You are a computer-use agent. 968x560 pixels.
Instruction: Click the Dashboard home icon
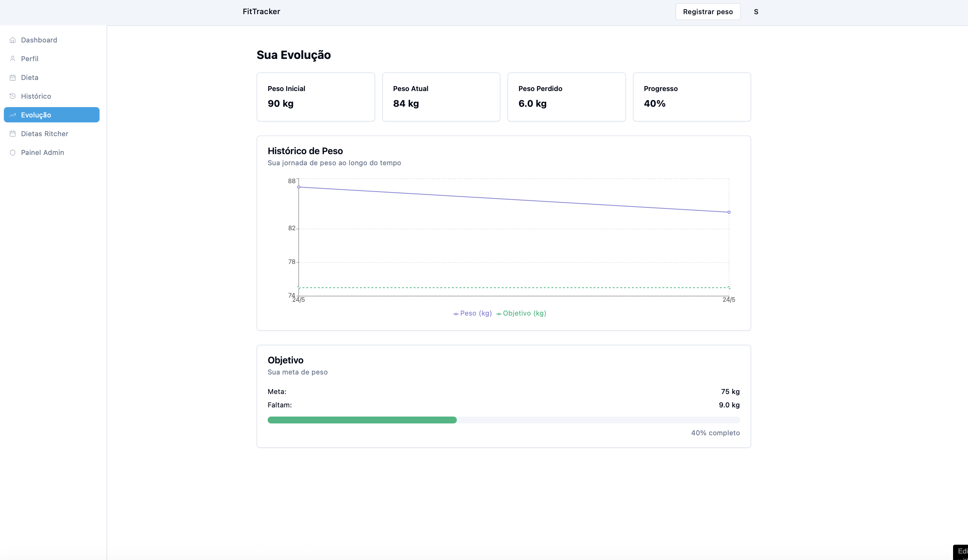[13, 40]
